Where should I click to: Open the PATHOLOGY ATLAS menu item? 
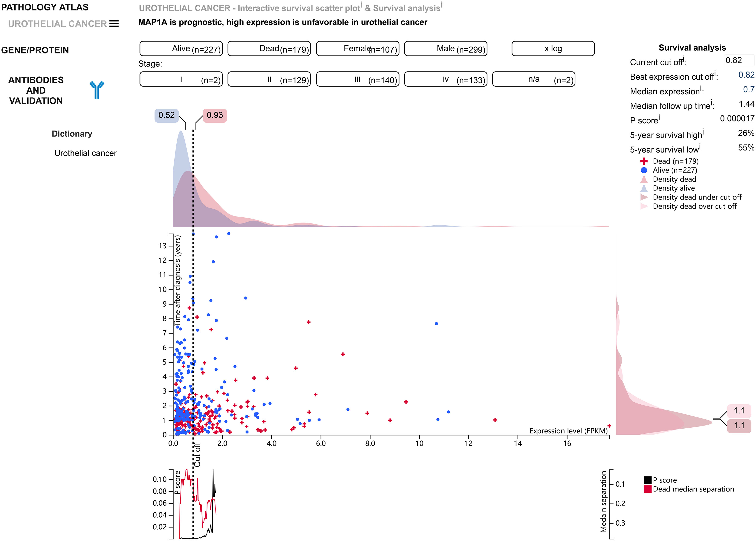pos(45,7)
